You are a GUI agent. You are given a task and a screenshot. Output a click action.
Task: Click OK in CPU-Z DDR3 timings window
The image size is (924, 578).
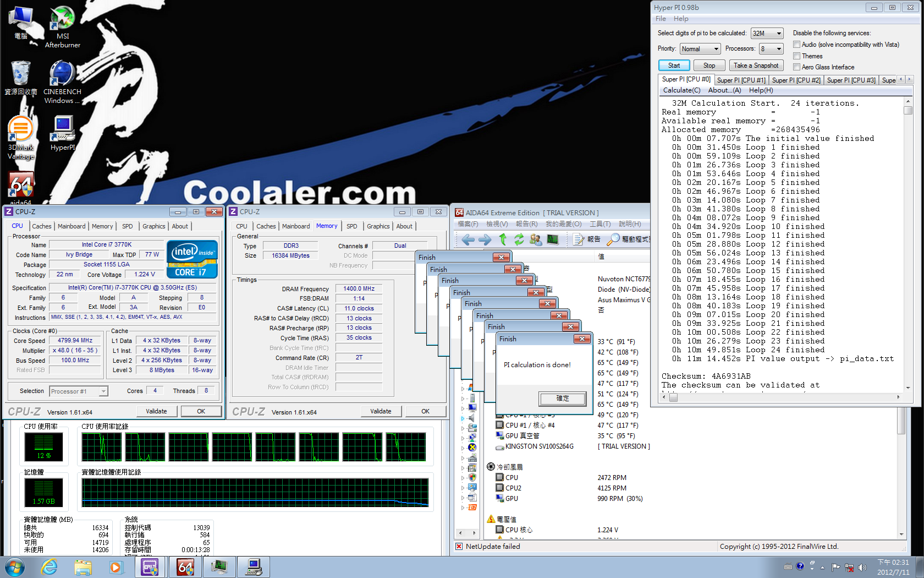pyautogui.click(x=425, y=411)
